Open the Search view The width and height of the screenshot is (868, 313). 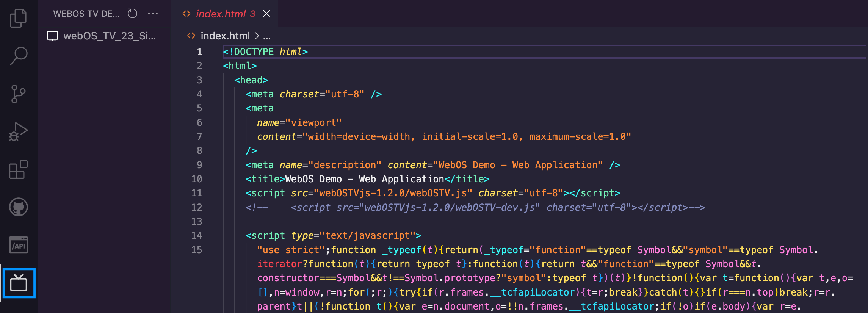pos(18,56)
